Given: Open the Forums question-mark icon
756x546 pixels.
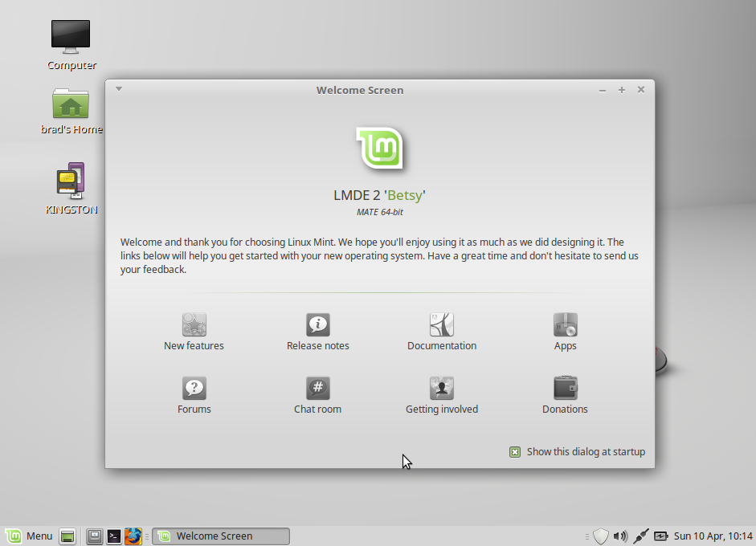Looking at the screenshot, I should (194, 388).
